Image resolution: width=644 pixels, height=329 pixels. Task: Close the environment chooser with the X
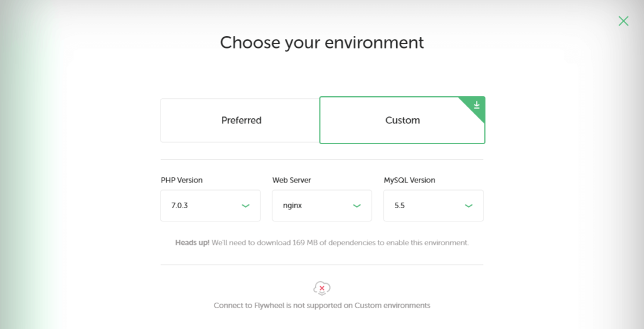click(623, 21)
